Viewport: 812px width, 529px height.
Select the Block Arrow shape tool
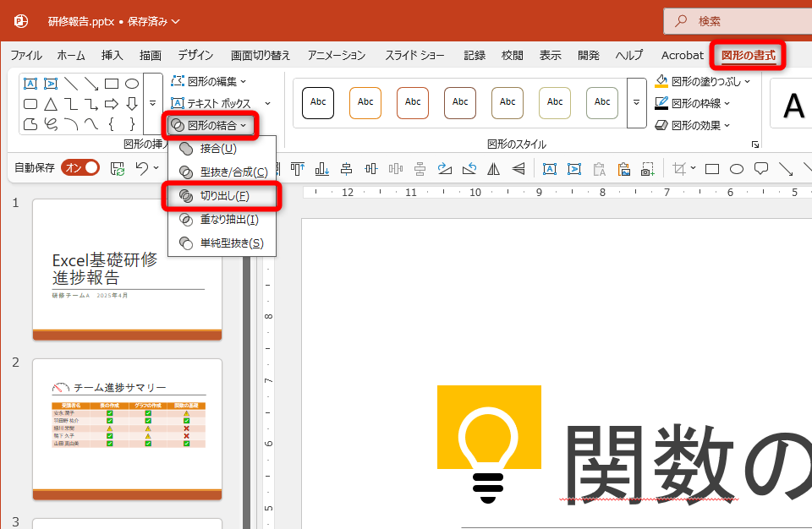tap(111, 104)
